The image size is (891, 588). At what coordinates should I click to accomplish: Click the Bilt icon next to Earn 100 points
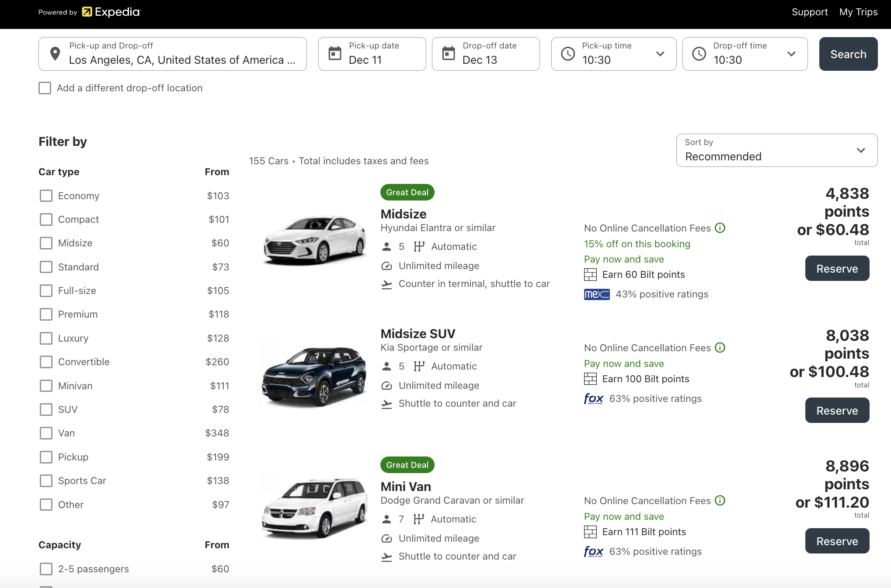[590, 379]
